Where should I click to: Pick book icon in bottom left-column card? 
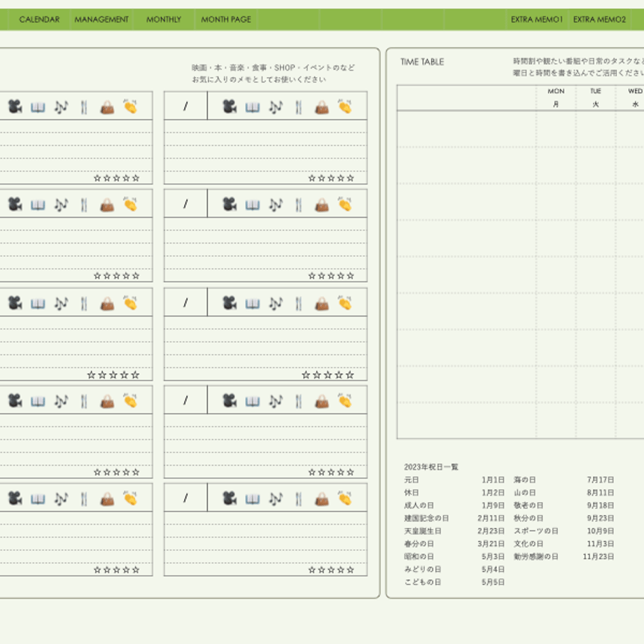tap(38, 499)
